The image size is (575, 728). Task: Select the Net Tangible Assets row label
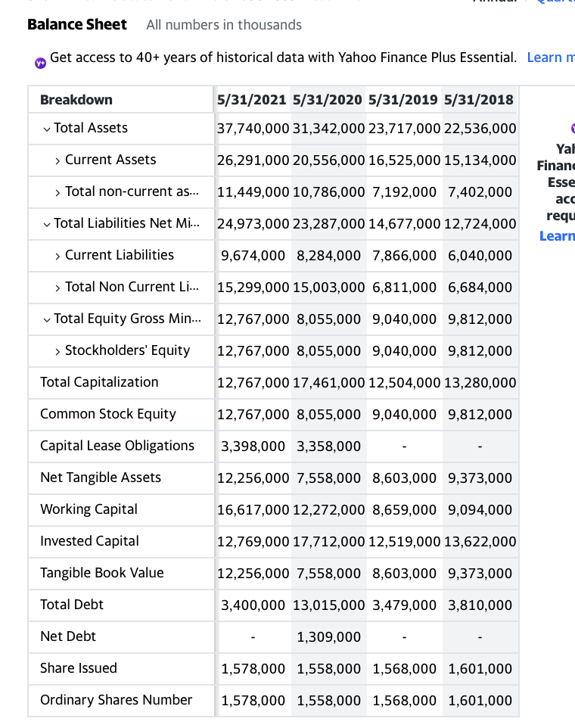coord(100,478)
